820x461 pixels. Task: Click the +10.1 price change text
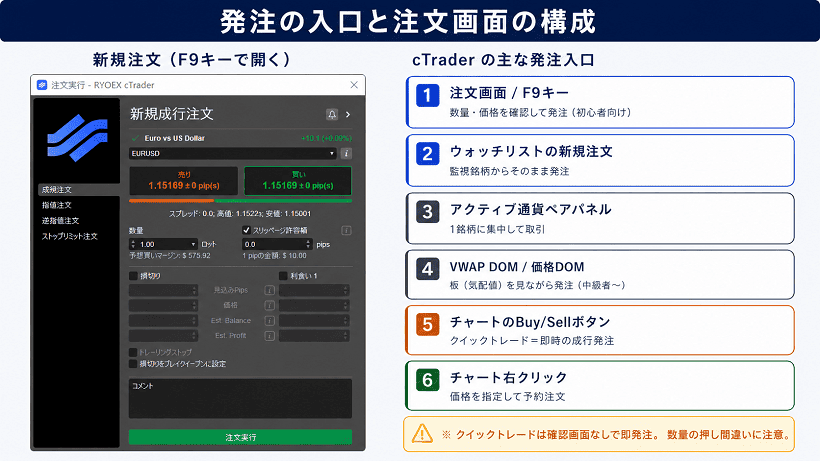(326, 139)
